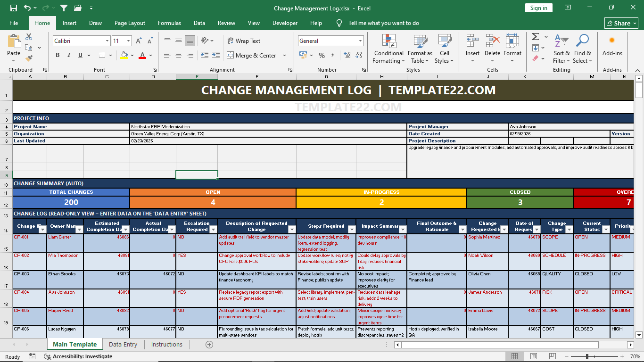This screenshot has height=363, width=644.
Task: Open filter dropdown for Owner Name column
Action: click(79, 230)
